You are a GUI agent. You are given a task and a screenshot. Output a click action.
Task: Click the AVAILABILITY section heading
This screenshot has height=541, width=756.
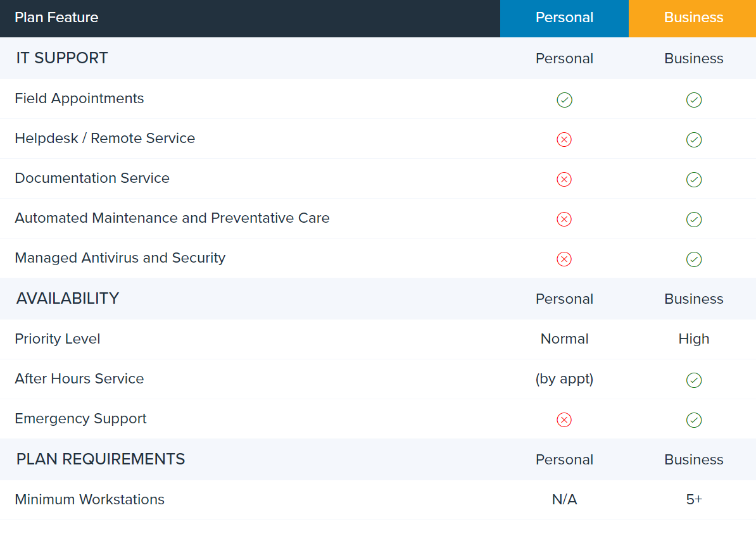68,299
